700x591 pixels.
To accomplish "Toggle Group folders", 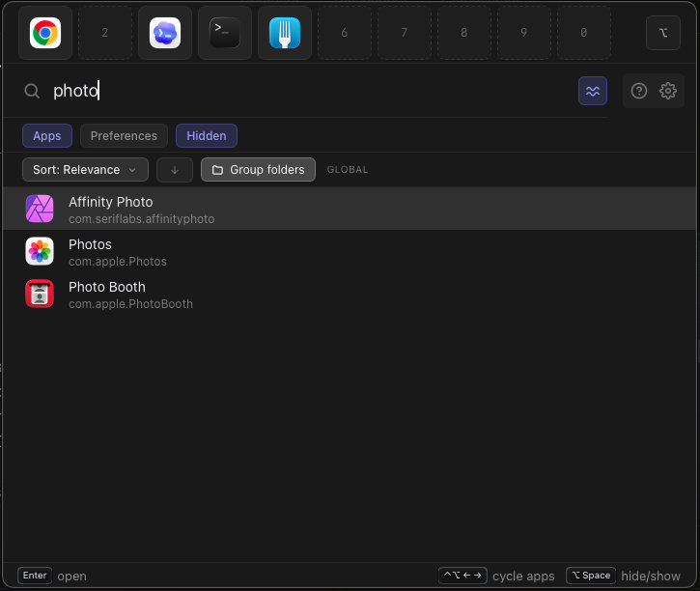I will pos(258,170).
